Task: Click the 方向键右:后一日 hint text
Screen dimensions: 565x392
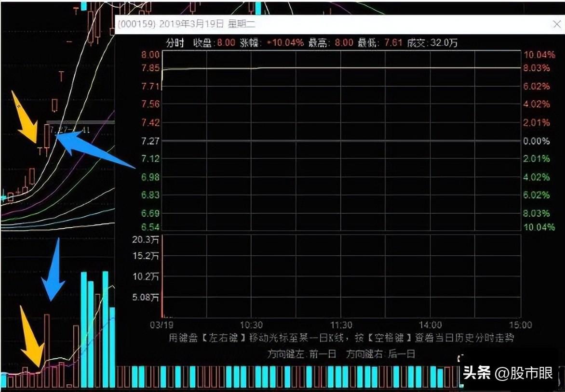Action: [x=380, y=354]
